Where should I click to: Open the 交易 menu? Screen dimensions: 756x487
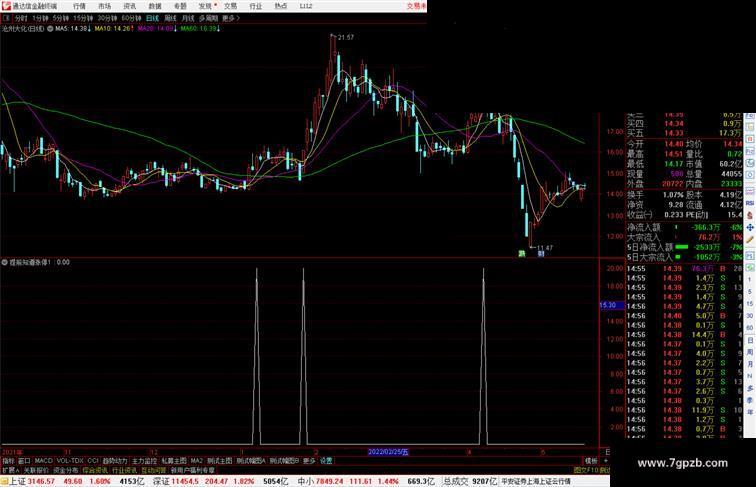(230, 6)
